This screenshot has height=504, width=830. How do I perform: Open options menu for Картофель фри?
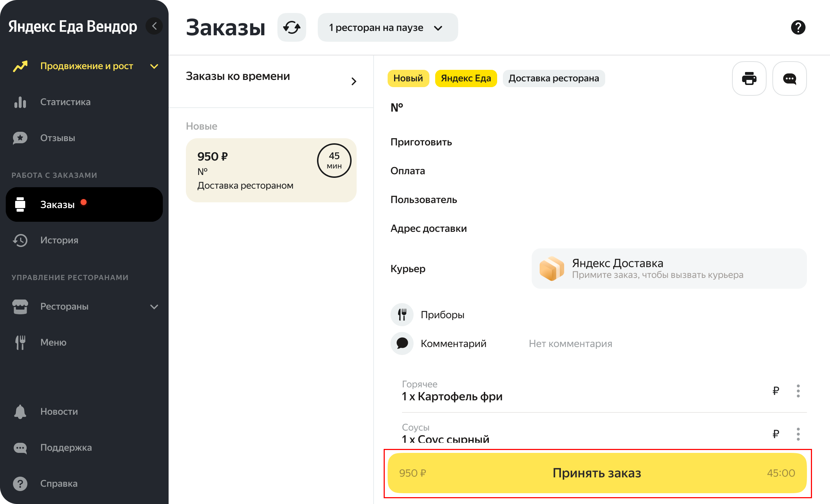[x=798, y=391]
